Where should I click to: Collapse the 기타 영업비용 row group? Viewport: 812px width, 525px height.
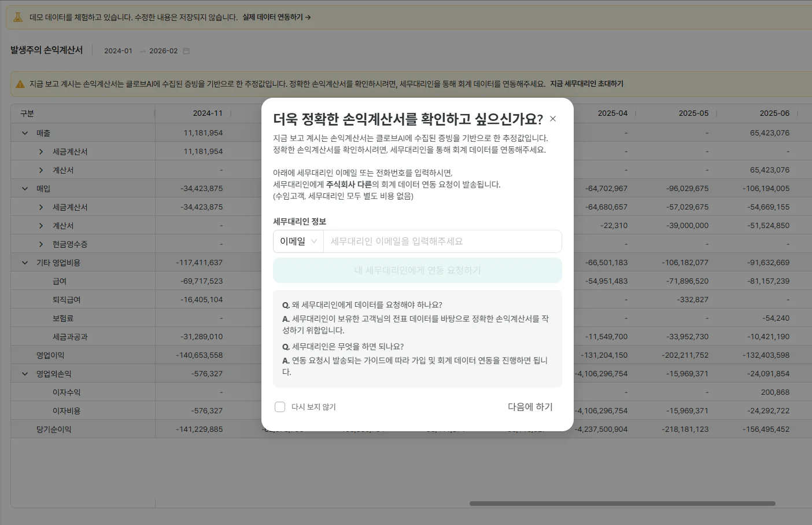click(x=25, y=263)
